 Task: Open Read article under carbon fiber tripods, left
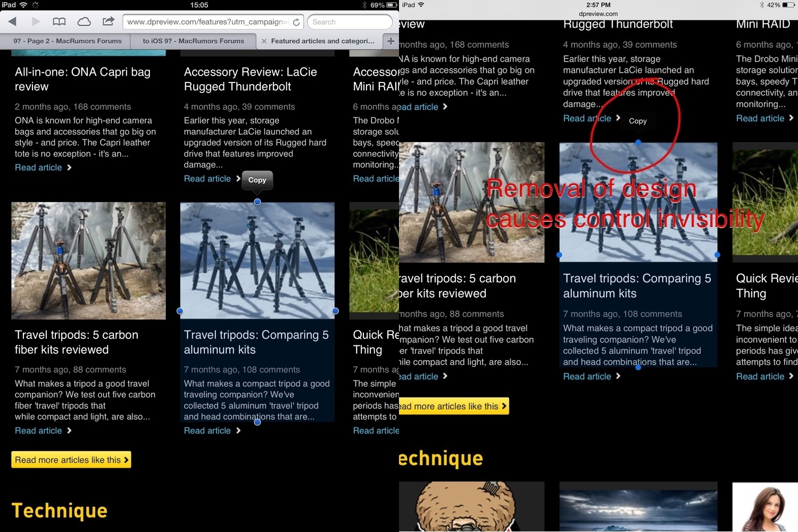43,430
